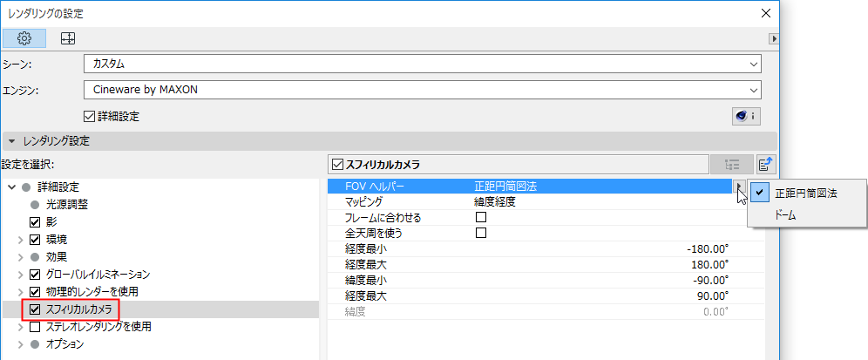Open the エンジン dropdown Cineware by MAXON

[423, 89]
